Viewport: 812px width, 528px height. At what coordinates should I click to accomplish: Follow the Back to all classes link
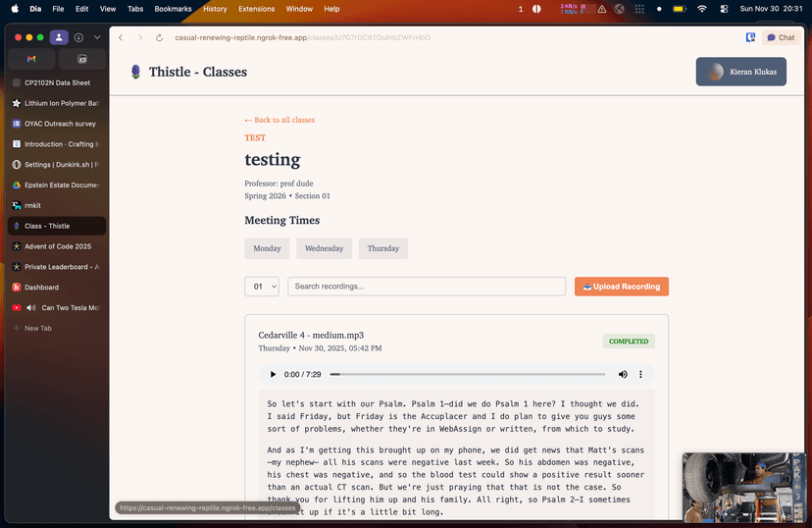coord(279,120)
